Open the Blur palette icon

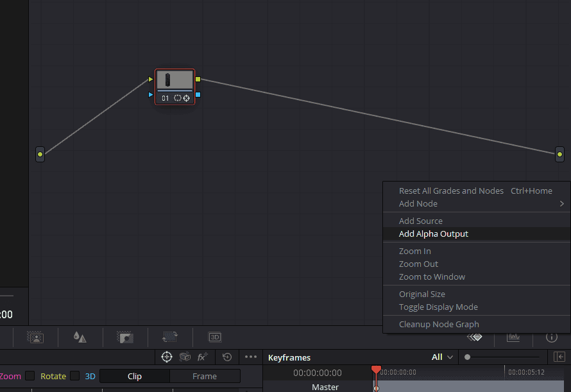(80, 337)
